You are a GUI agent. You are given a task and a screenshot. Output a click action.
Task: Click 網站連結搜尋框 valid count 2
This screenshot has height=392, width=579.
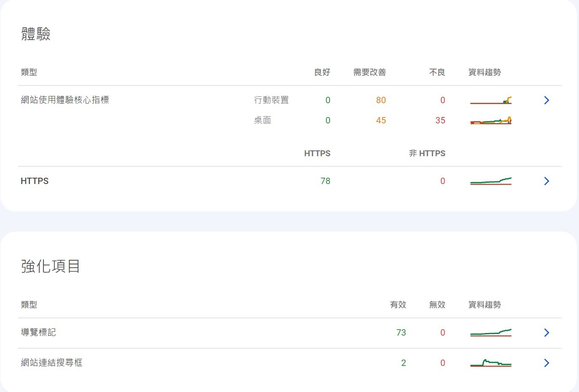pos(404,363)
